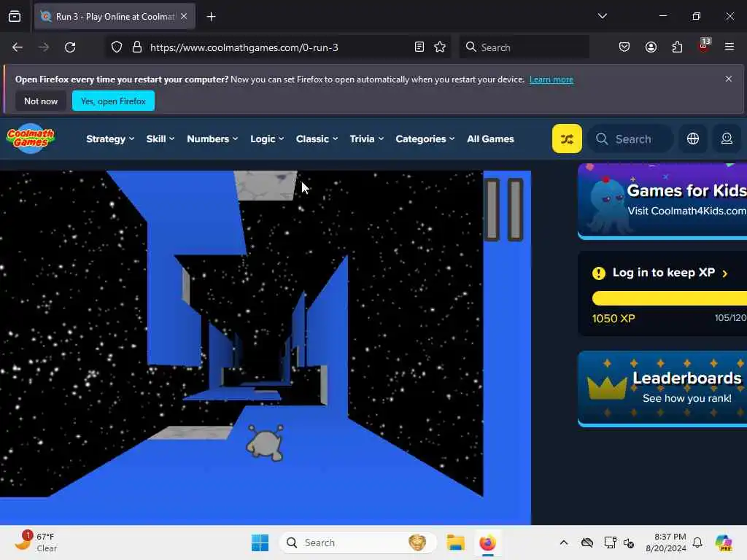Image resolution: width=747 pixels, height=560 pixels.
Task: Click the URL address bar
Action: coord(277,47)
